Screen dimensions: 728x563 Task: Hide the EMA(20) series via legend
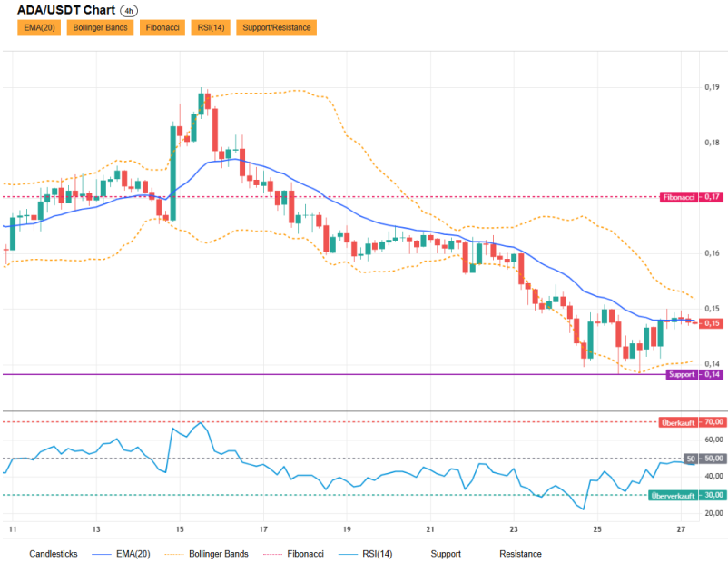pos(133,554)
